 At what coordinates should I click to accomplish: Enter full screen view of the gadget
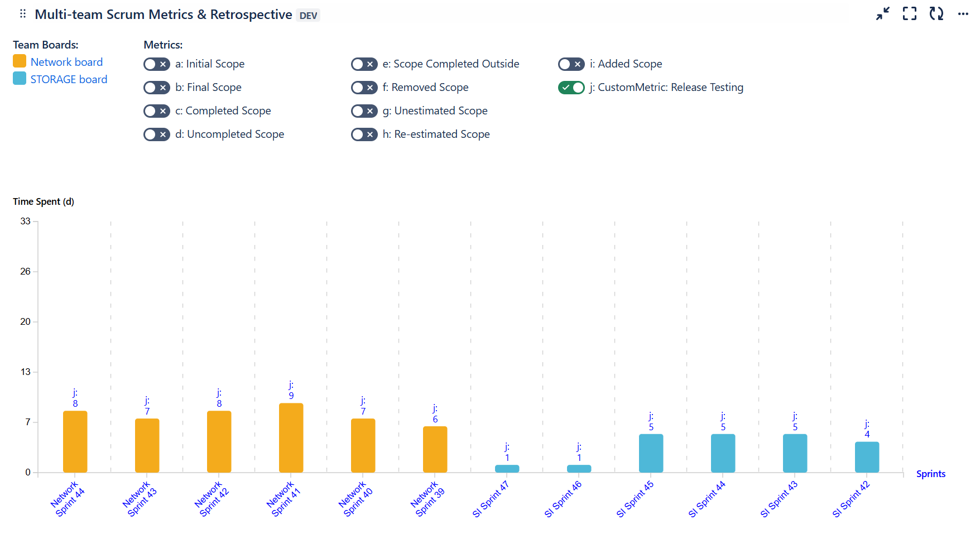tap(910, 14)
